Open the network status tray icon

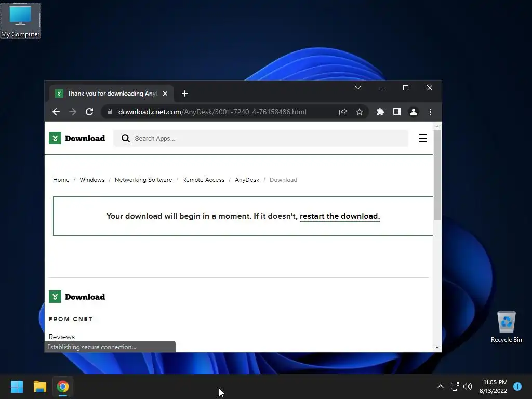[x=455, y=387]
